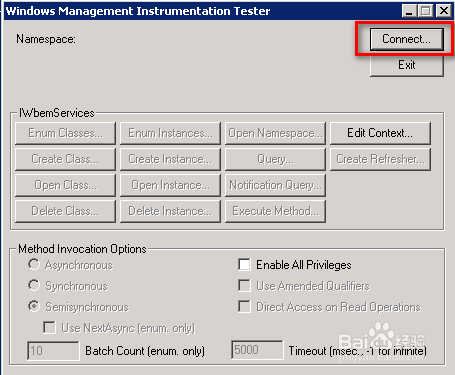Click the Create Refresher... button
The width and height of the screenshot is (455, 375).
380,159
